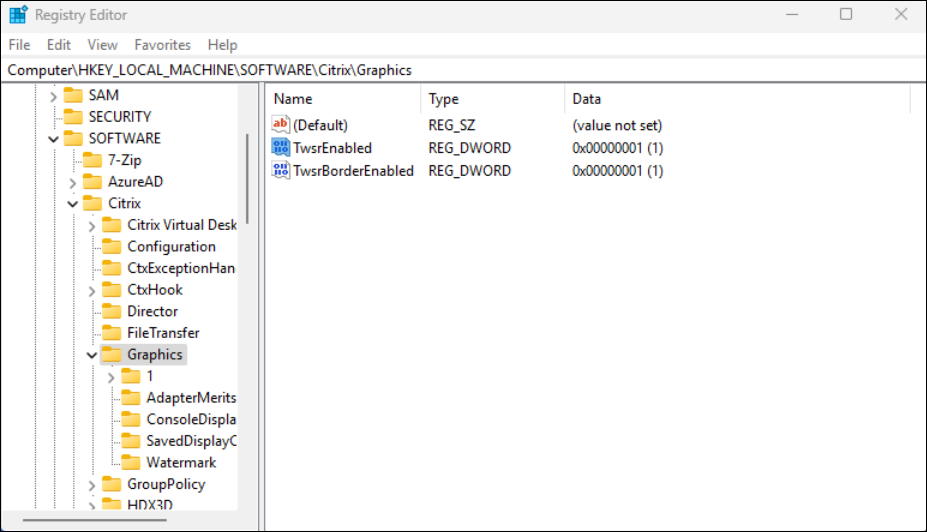Viewport: 927px width, 532px height.
Task: Click the Director key folder icon
Action: [x=111, y=312]
